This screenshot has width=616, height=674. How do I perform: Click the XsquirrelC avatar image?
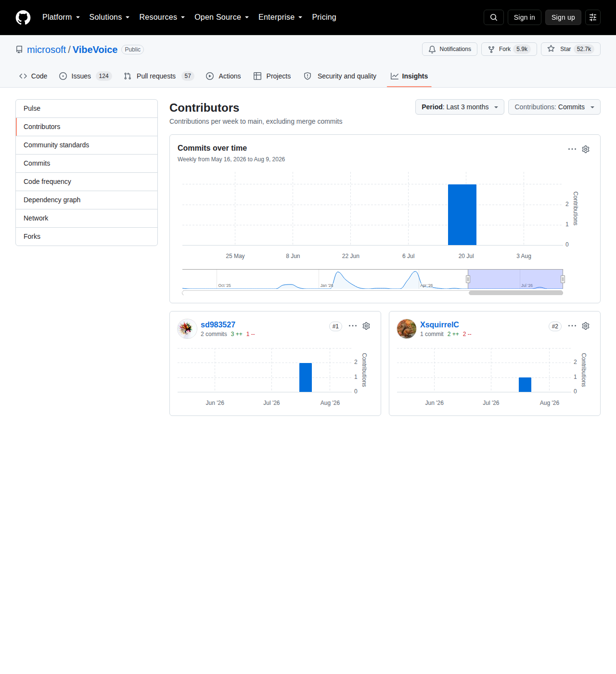tap(407, 329)
